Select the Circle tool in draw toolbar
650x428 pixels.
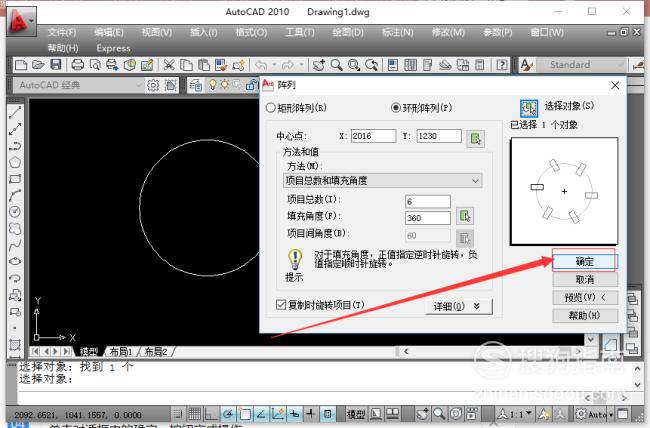pos(15,212)
